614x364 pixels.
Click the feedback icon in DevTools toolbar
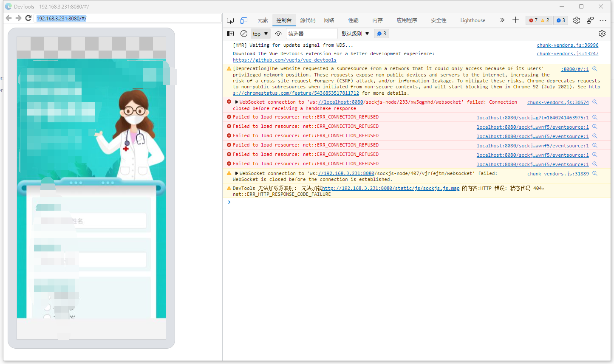590,20
